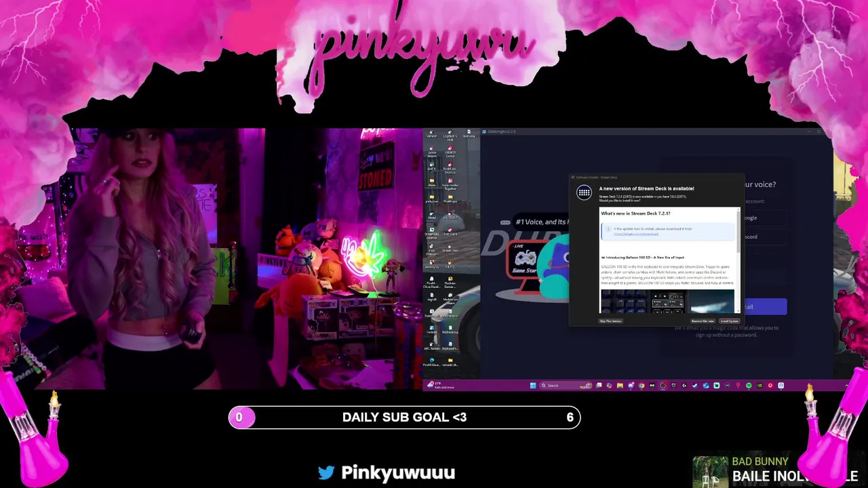
Task: Open Golf It desktop shortcut
Action: pos(431,167)
